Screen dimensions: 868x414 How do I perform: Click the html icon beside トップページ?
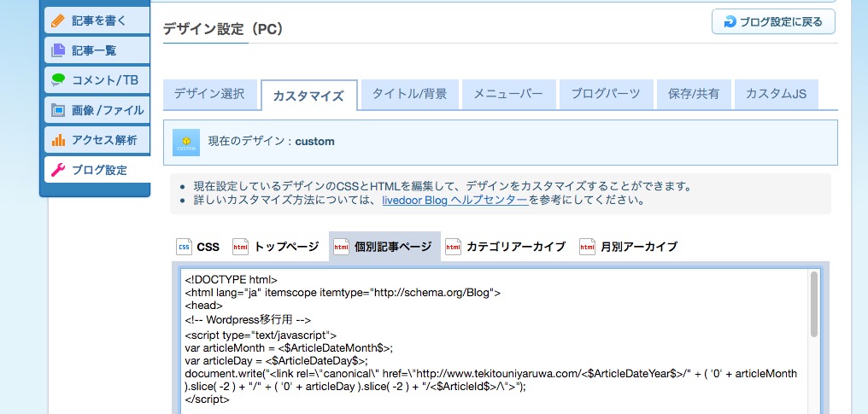pyautogui.click(x=240, y=247)
